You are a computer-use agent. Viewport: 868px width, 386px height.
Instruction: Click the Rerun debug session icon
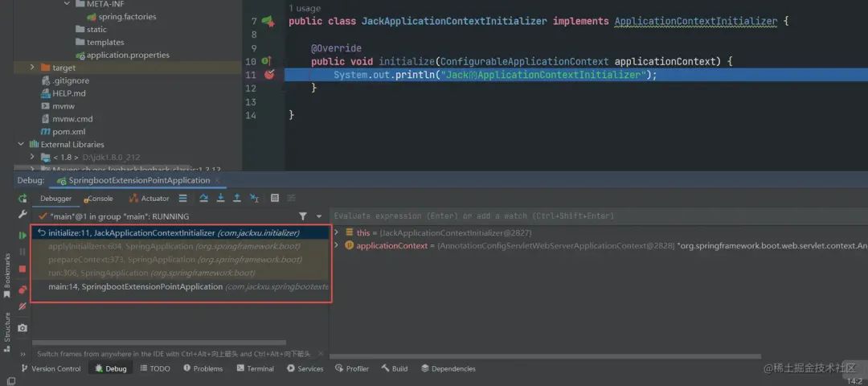click(x=23, y=199)
